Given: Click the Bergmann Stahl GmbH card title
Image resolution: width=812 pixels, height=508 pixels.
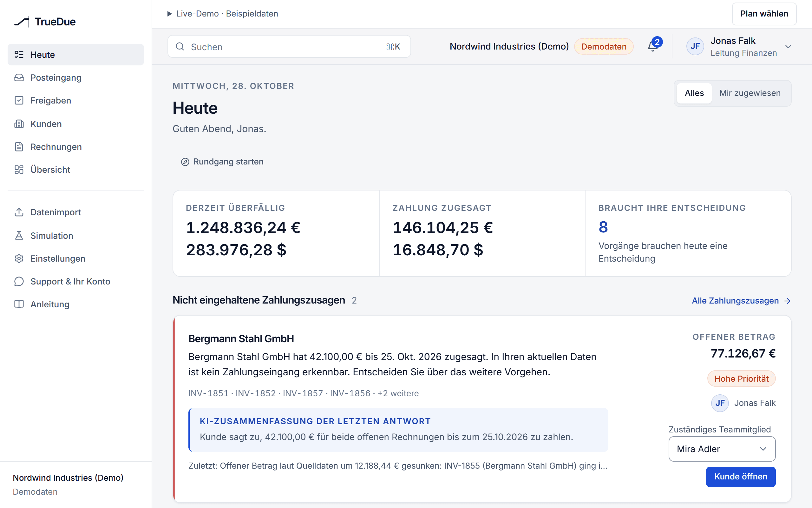Looking at the screenshot, I should [x=241, y=339].
